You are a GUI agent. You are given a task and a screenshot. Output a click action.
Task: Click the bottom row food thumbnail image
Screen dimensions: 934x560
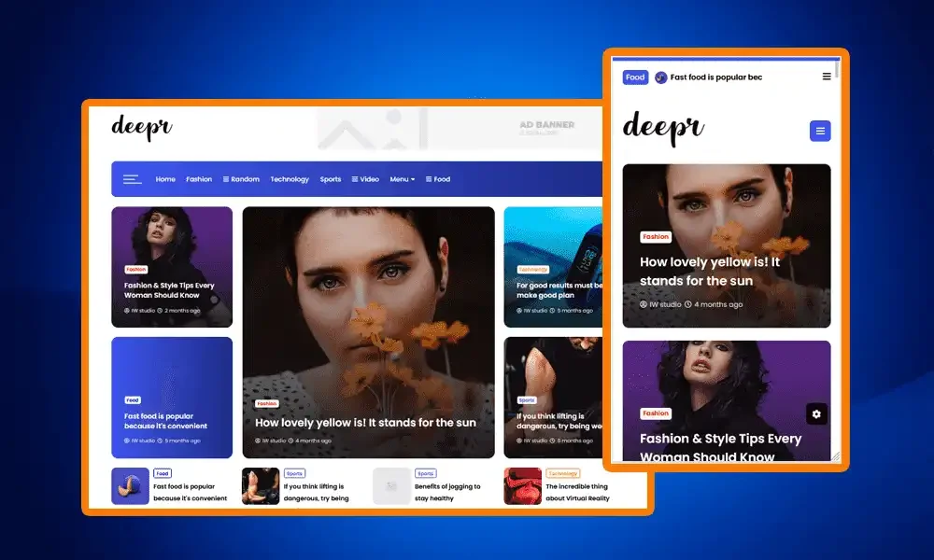click(130, 486)
